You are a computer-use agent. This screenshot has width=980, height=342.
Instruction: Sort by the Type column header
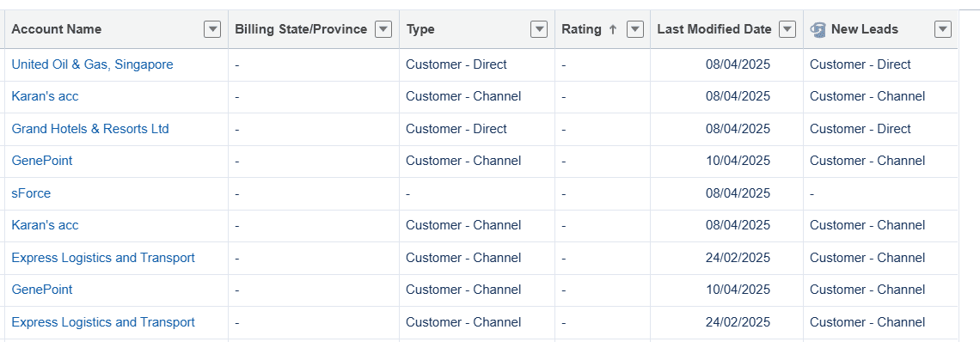[x=420, y=29]
